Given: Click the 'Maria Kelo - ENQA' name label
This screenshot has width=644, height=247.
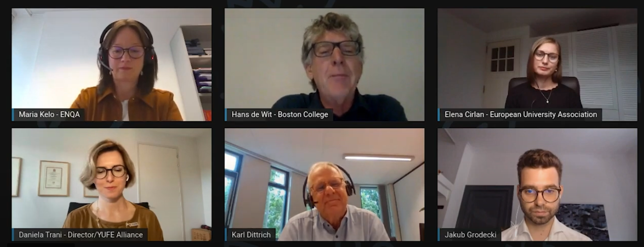Looking at the screenshot, I should [49, 115].
